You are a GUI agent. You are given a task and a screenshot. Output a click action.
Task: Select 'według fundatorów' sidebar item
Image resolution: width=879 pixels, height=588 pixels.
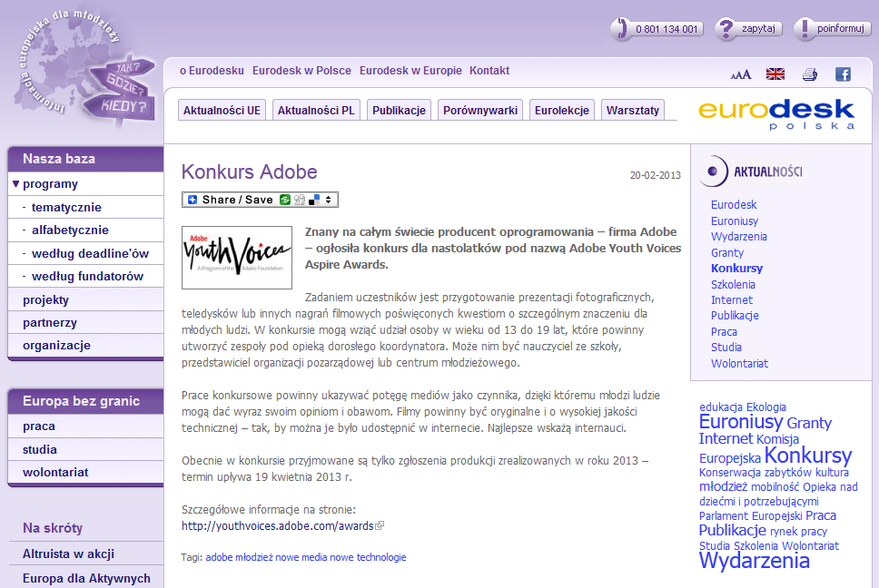click(87, 277)
